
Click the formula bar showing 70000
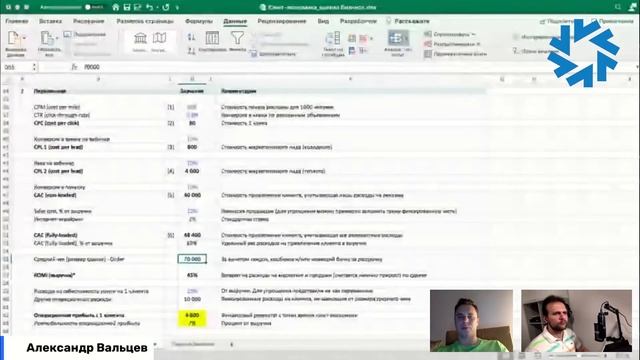click(359, 67)
